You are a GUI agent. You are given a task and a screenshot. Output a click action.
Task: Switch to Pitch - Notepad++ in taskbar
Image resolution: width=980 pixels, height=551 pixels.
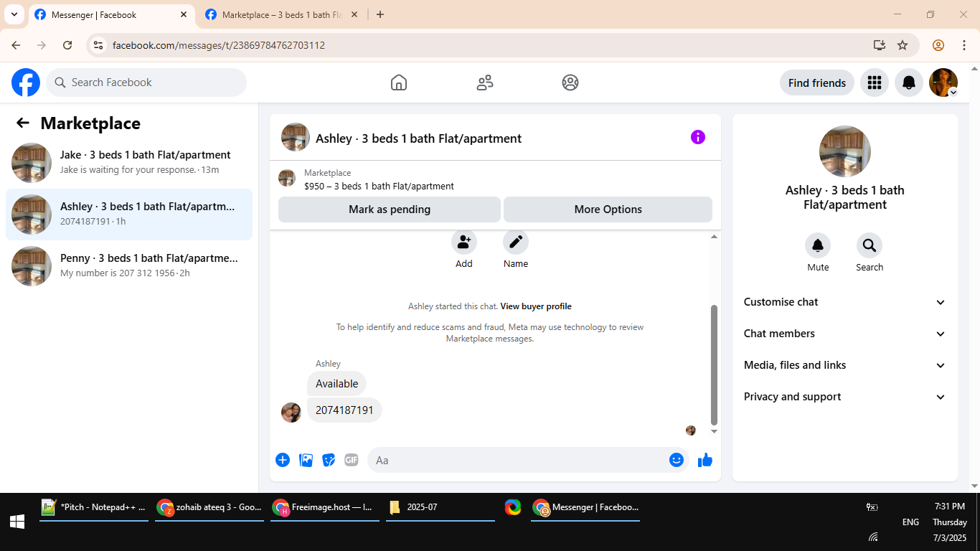point(94,507)
